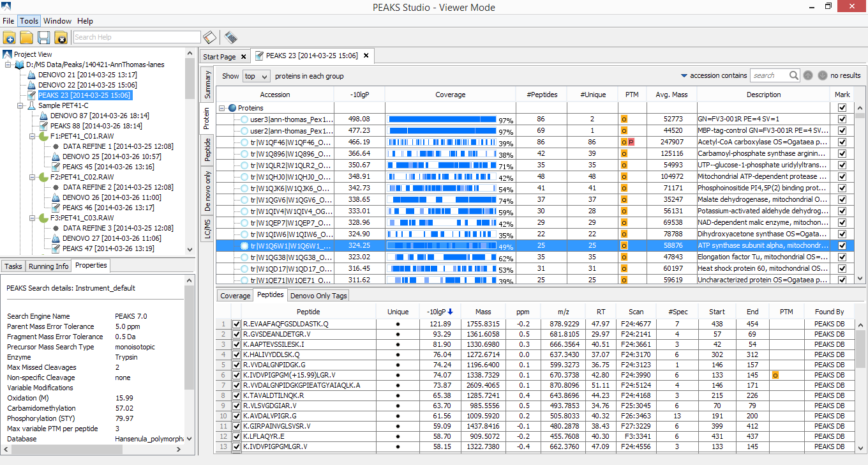
Task: Close the PEAKS 23 tab with its X
Action: click(x=366, y=56)
